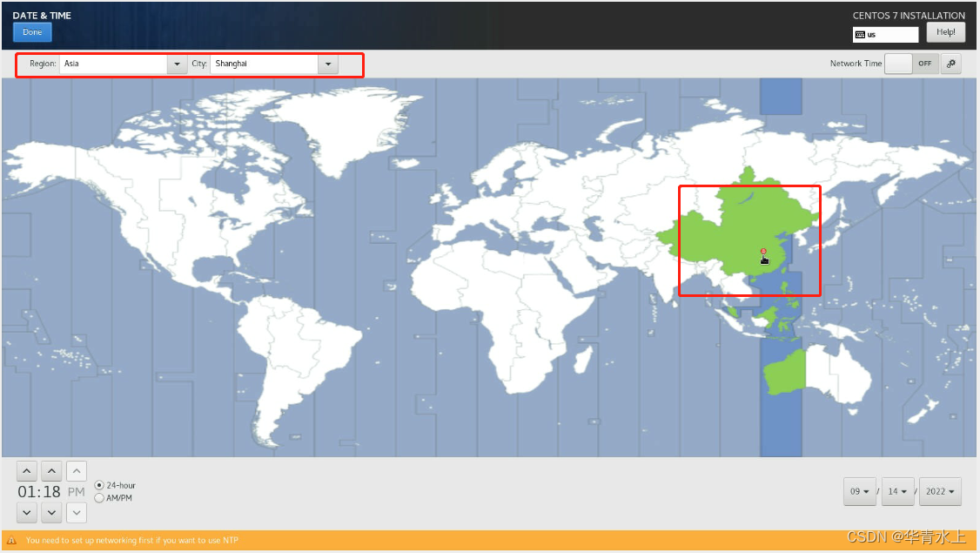Decrease the hours with down arrow
The height and width of the screenshot is (553, 980).
click(x=27, y=513)
